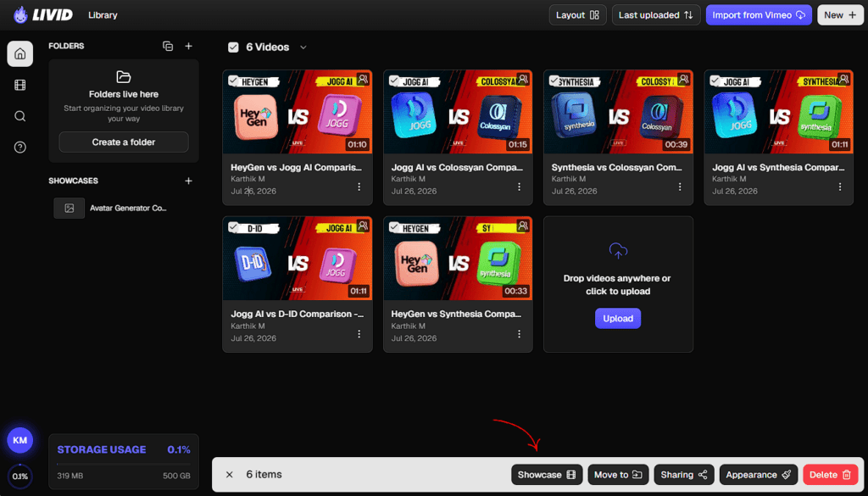Click the sharing people icon on Synthesia vs Colossyan thumbnail
The width and height of the screenshot is (868, 496).
coord(684,79)
